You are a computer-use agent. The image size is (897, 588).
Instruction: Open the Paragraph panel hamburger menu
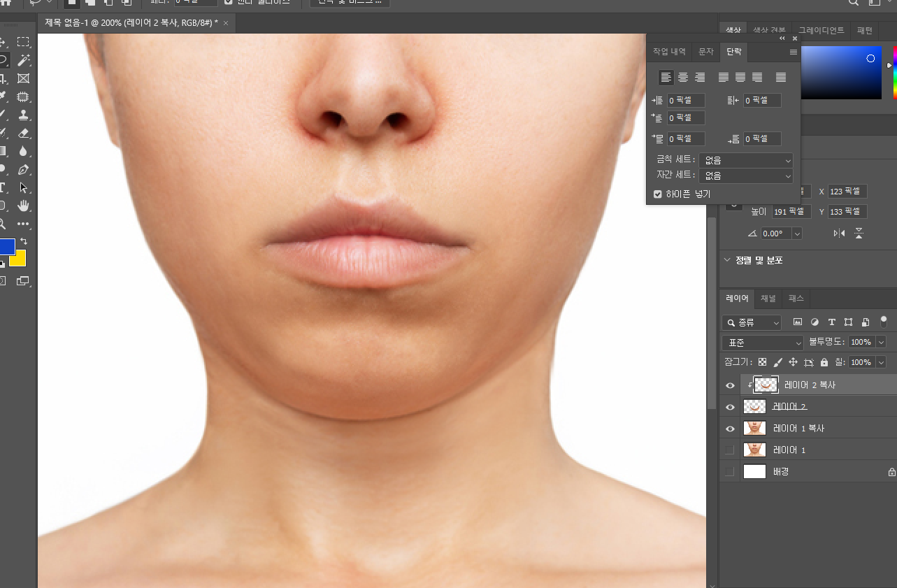[793, 52]
